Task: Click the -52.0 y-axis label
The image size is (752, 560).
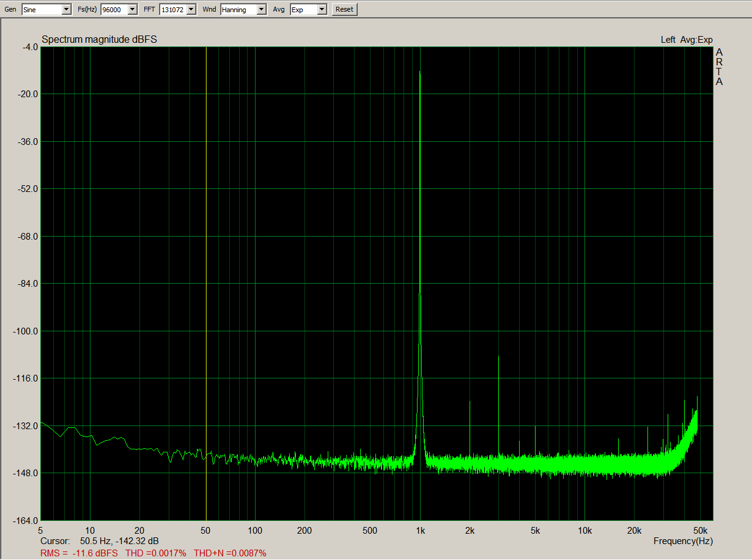Action: coord(28,189)
